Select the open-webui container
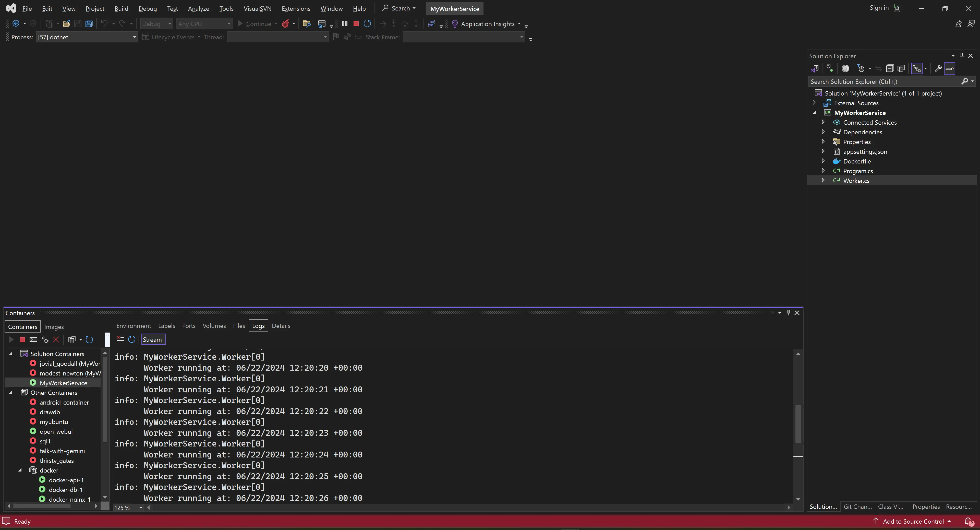 (56, 431)
